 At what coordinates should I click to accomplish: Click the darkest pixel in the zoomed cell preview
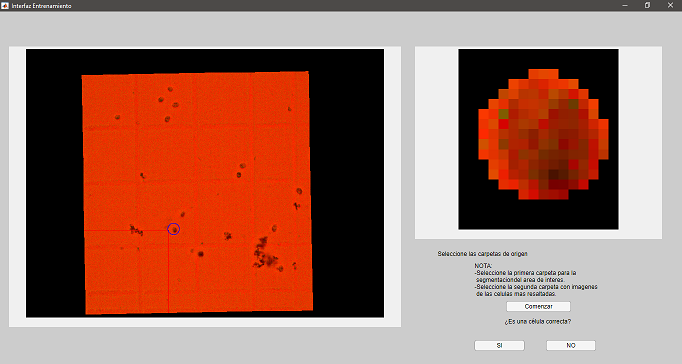point(554,174)
